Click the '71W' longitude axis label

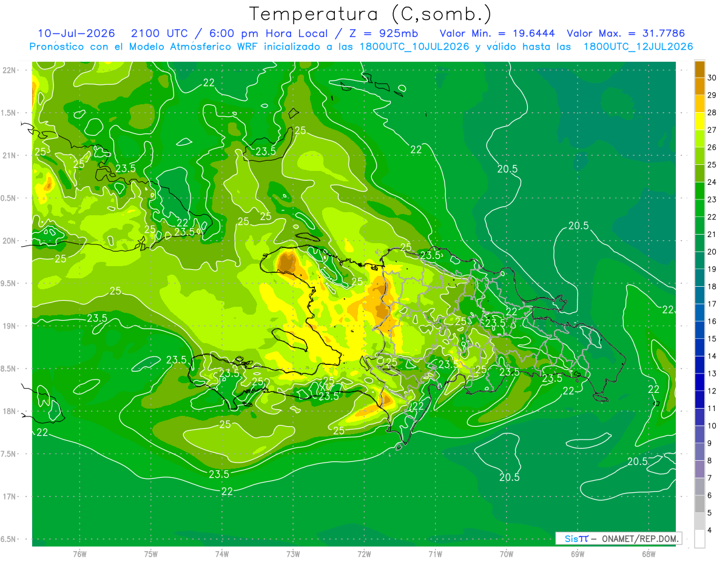(435, 554)
